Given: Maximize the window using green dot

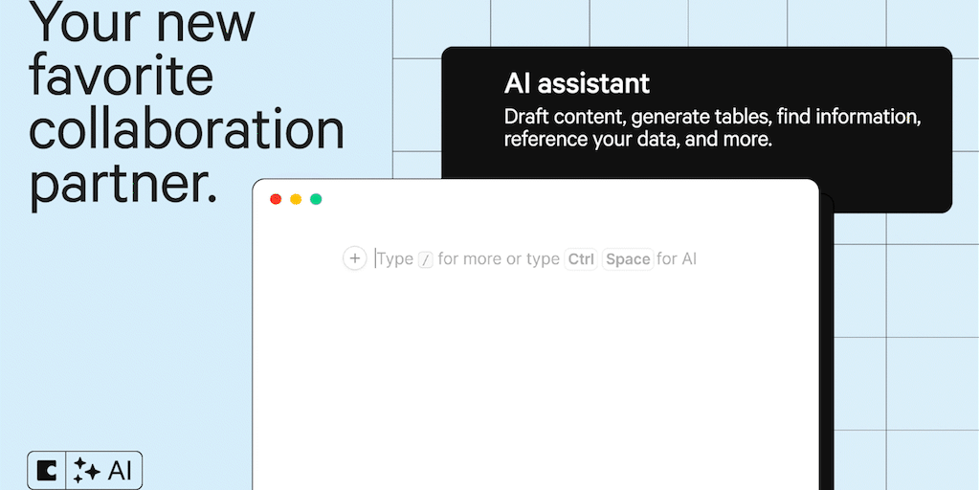Looking at the screenshot, I should click(x=316, y=199).
